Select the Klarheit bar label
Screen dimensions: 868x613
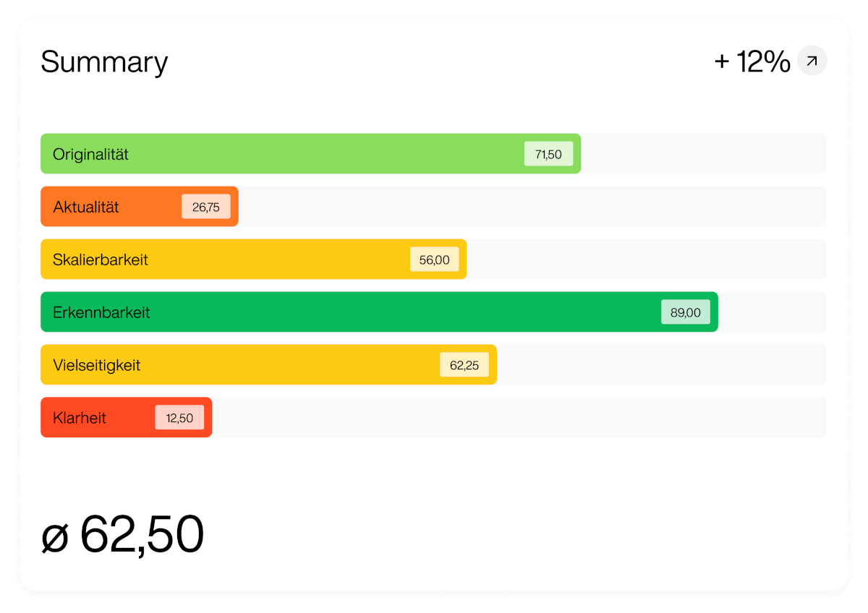80,418
